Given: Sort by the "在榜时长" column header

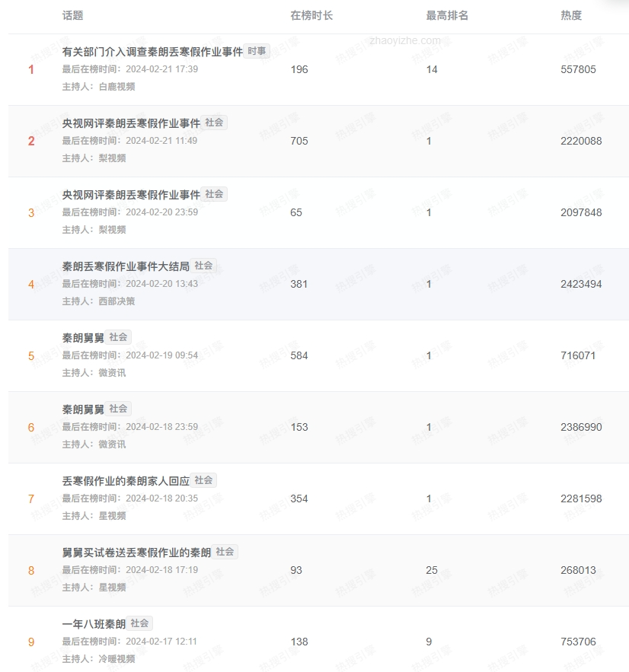Looking at the screenshot, I should pos(311,15).
